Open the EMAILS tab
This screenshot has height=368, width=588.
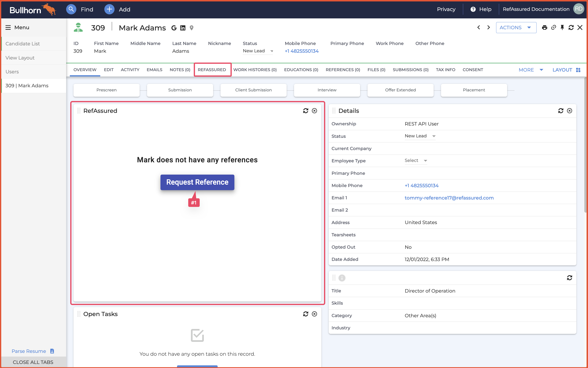[155, 70]
